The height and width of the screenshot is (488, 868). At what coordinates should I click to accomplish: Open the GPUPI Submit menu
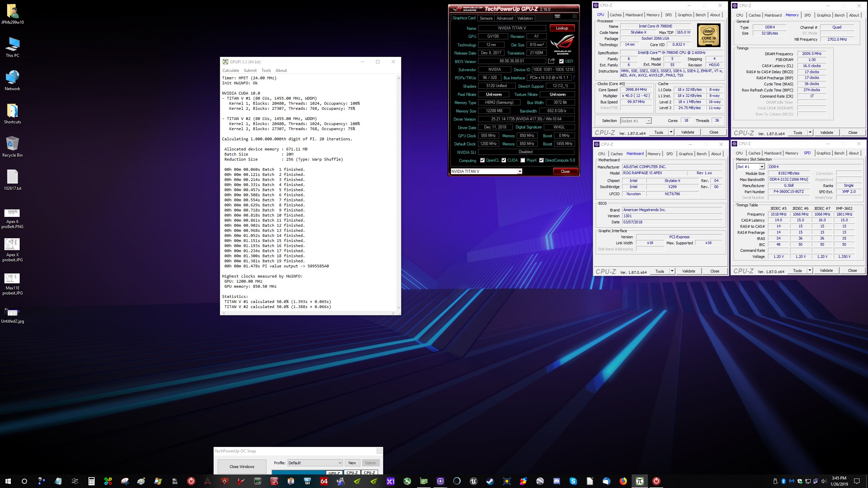(x=250, y=70)
